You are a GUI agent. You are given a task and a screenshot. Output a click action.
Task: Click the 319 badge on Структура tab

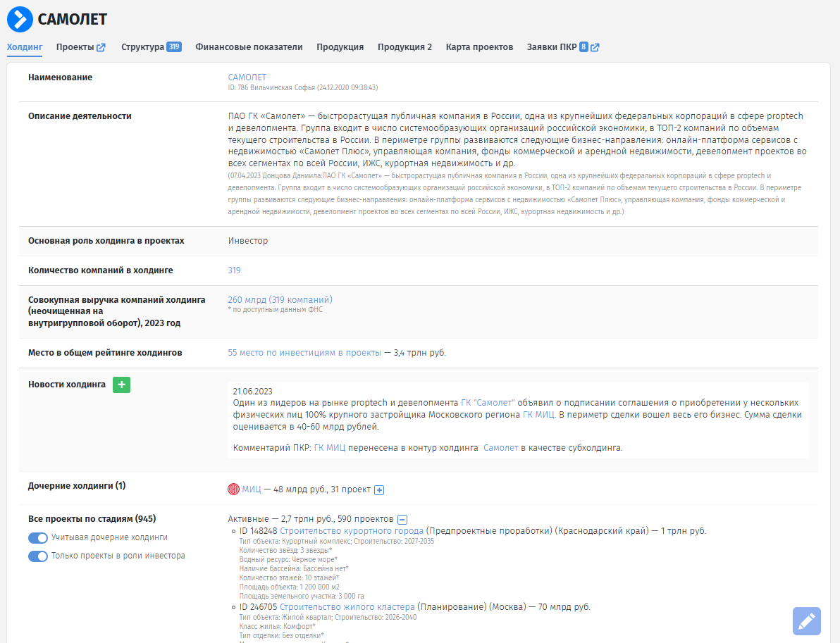click(x=174, y=47)
